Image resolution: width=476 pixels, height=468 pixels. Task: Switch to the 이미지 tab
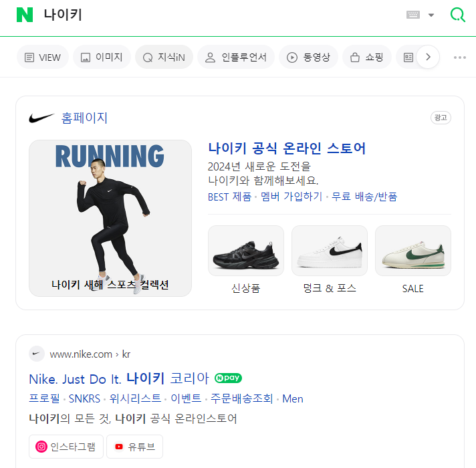click(x=102, y=57)
